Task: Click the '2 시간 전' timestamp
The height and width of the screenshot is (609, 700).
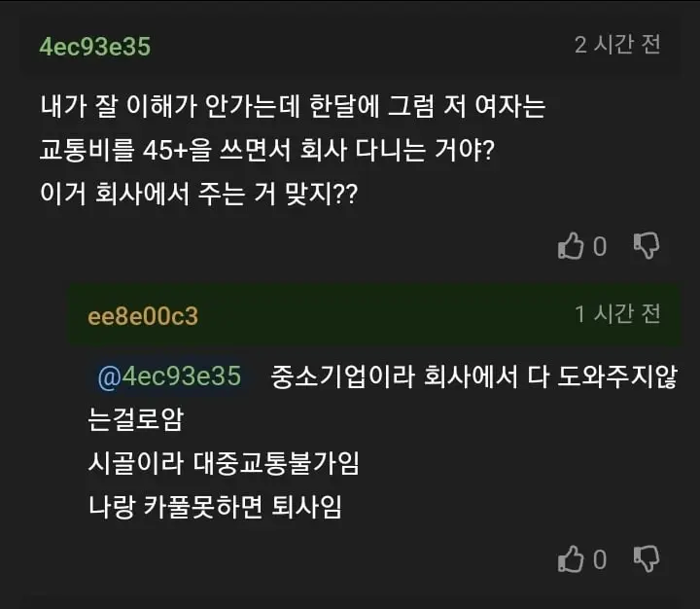Action: 617,45
